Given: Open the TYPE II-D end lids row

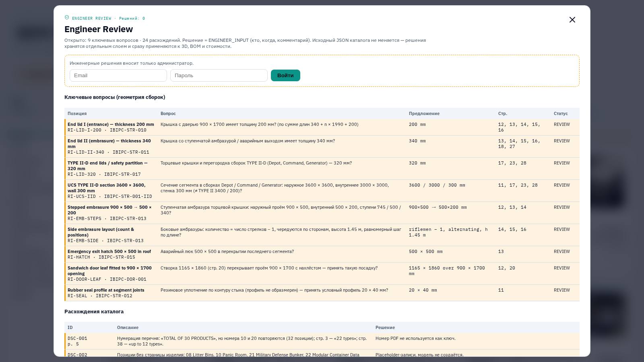Looking at the screenshot, I should (322, 169).
